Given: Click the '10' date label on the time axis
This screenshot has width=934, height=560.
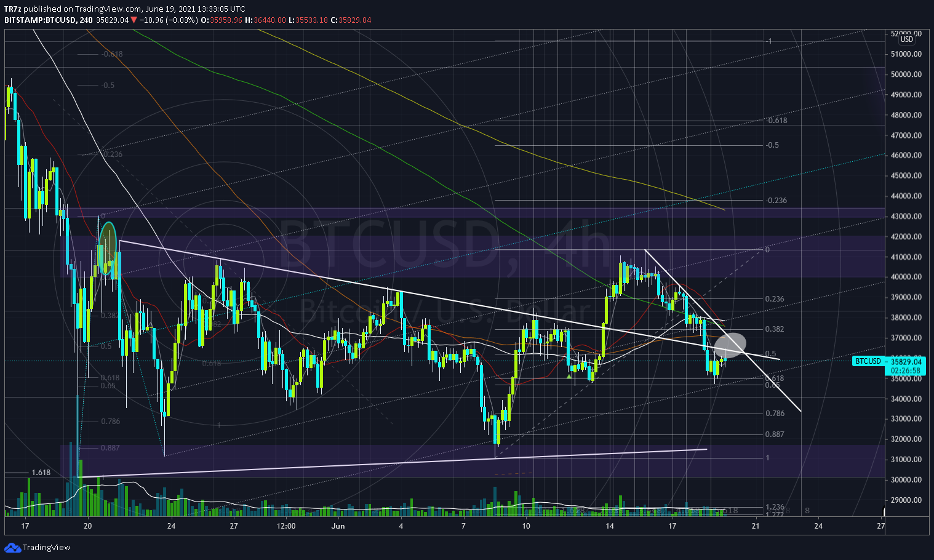Looking at the screenshot, I should click(x=526, y=526).
